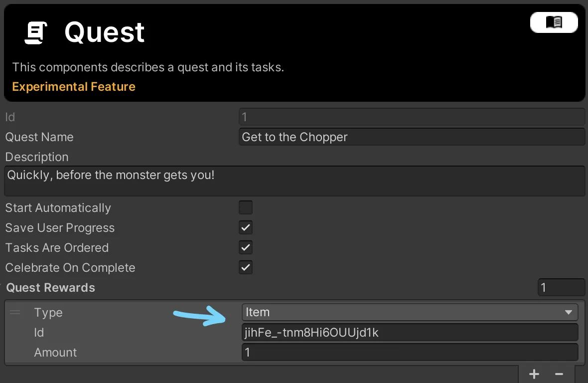Click the Experimental Feature label
Image resolution: width=588 pixels, height=383 pixels.
coord(74,87)
